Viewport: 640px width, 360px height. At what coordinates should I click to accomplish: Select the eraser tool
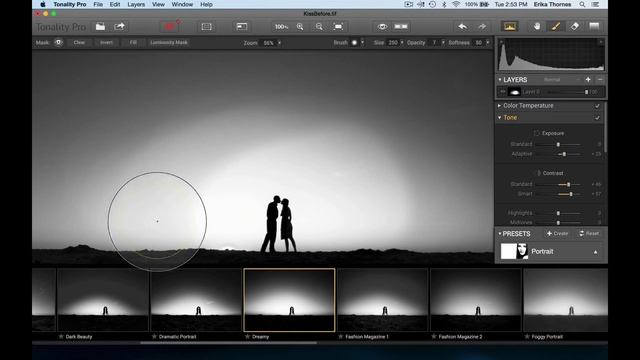pyautogui.click(x=575, y=27)
